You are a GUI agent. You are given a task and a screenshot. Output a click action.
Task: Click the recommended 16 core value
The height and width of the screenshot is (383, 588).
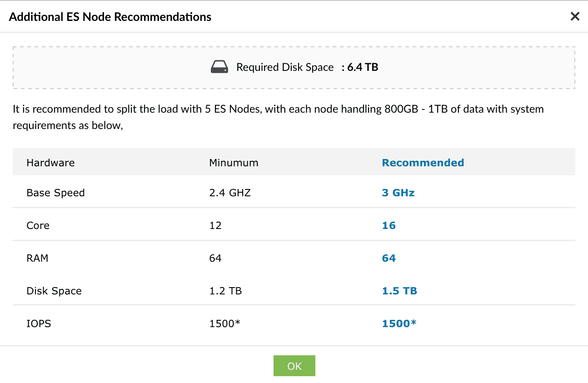(389, 225)
